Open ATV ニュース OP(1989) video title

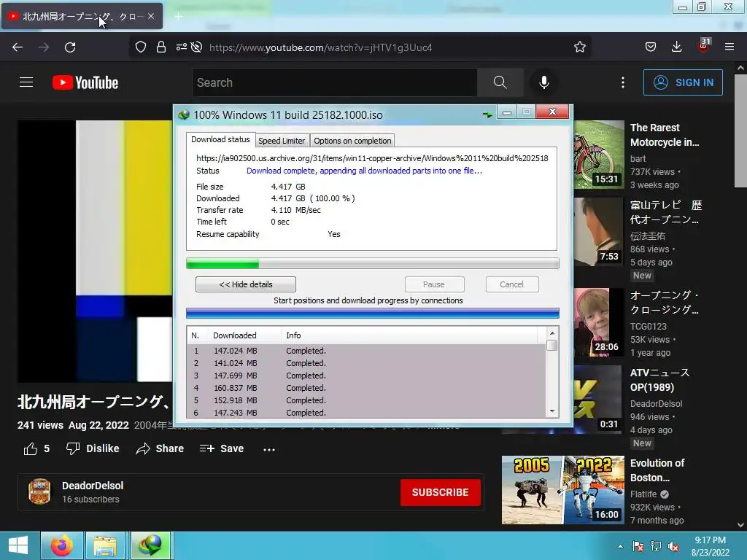(659, 380)
